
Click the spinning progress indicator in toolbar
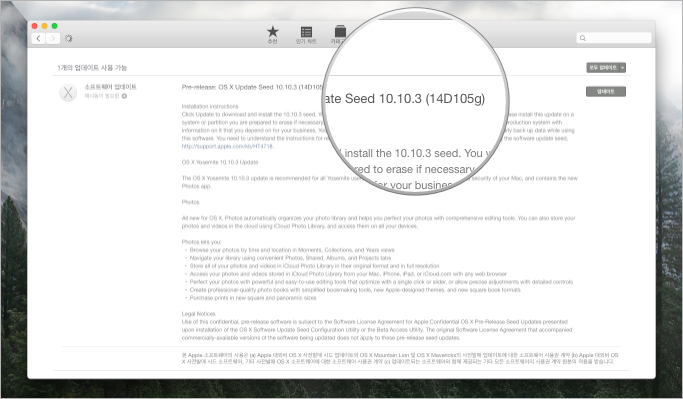(69, 38)
